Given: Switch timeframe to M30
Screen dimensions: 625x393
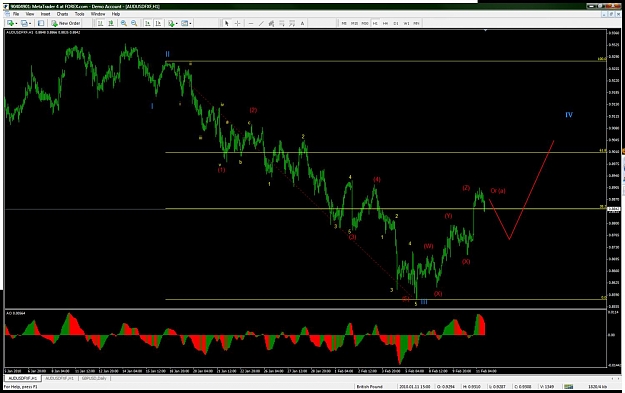Looking at the screenshot, I should click(365, 24).
